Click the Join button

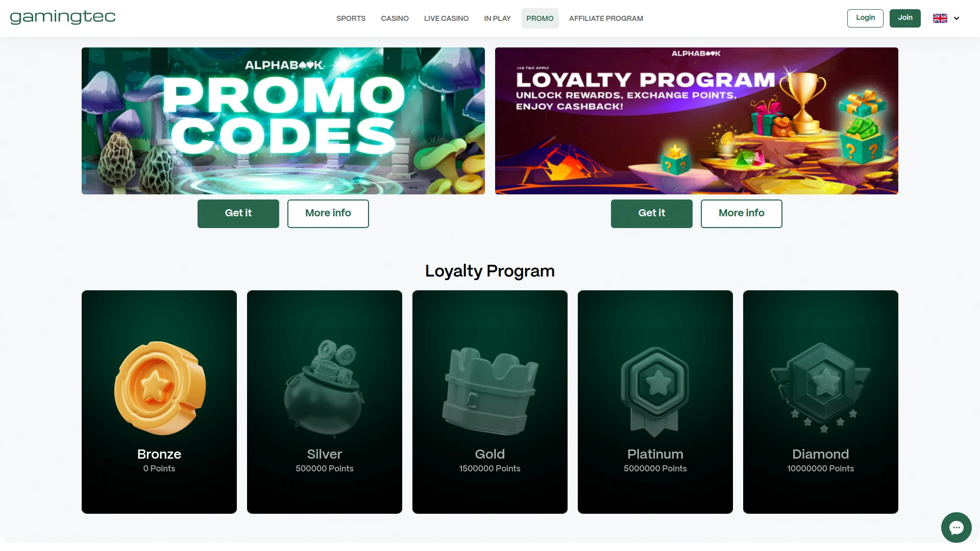[905, 18]
